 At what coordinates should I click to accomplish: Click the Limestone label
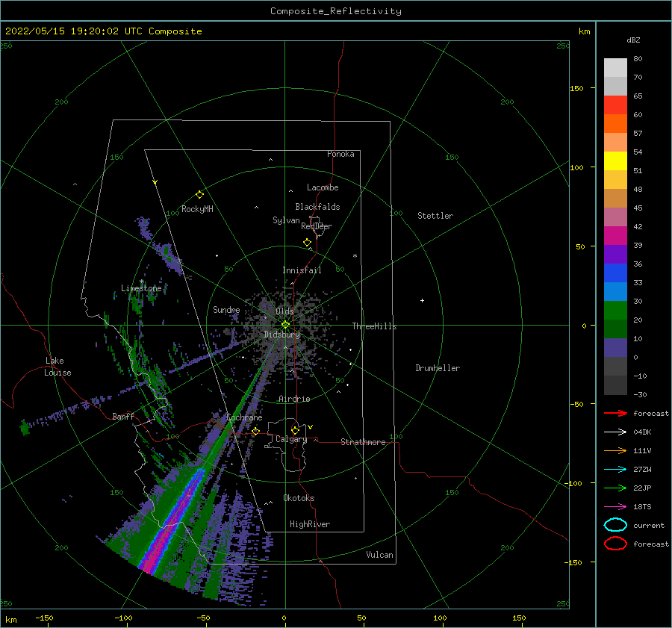141,288
